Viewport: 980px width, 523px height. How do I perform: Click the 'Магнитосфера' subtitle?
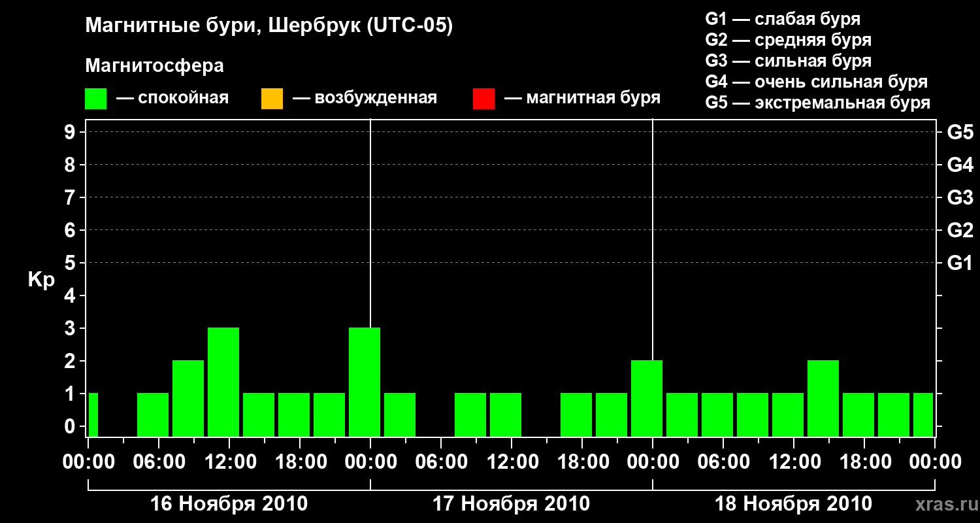click(x=155, y=66)
